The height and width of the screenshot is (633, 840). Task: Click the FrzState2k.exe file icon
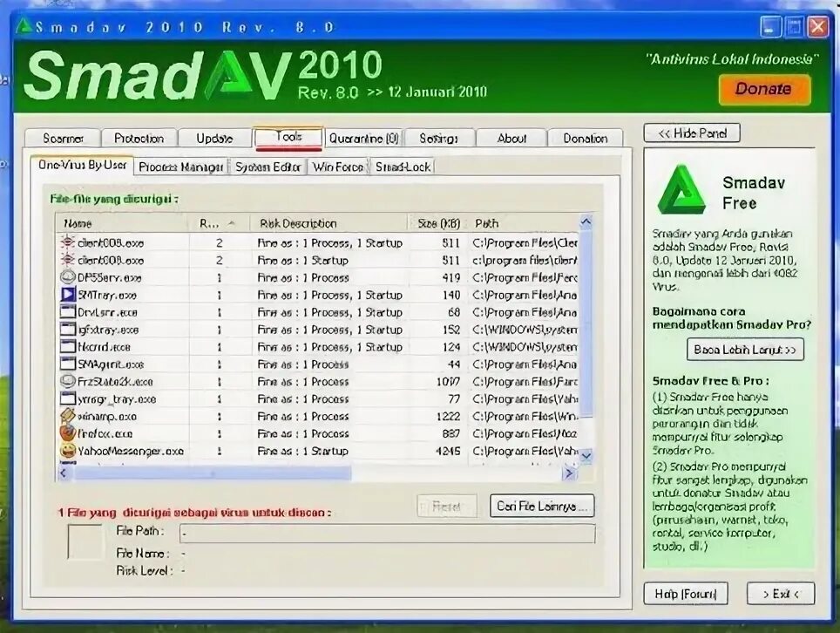[67, 382]
